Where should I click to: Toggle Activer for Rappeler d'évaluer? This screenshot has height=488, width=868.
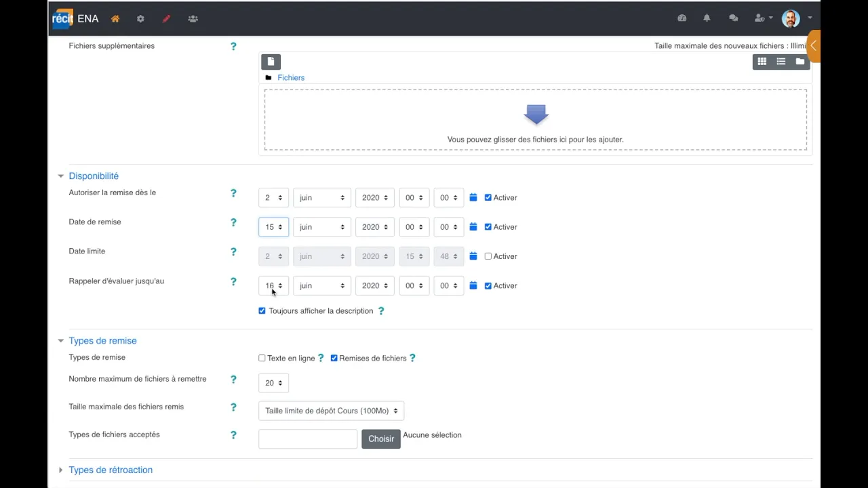pos(488,286)
